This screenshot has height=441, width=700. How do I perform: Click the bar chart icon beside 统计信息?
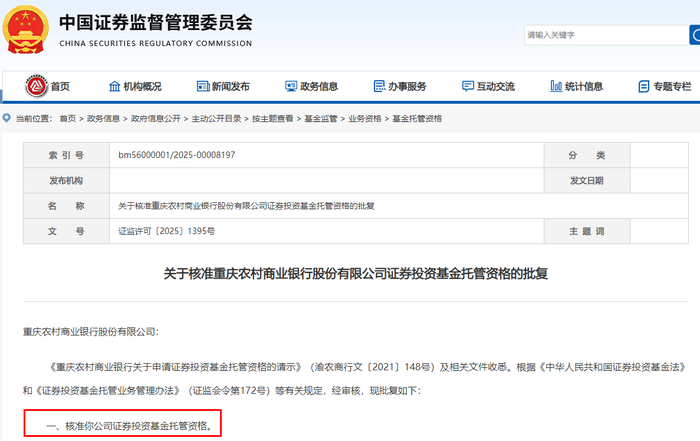click(556, 86)
